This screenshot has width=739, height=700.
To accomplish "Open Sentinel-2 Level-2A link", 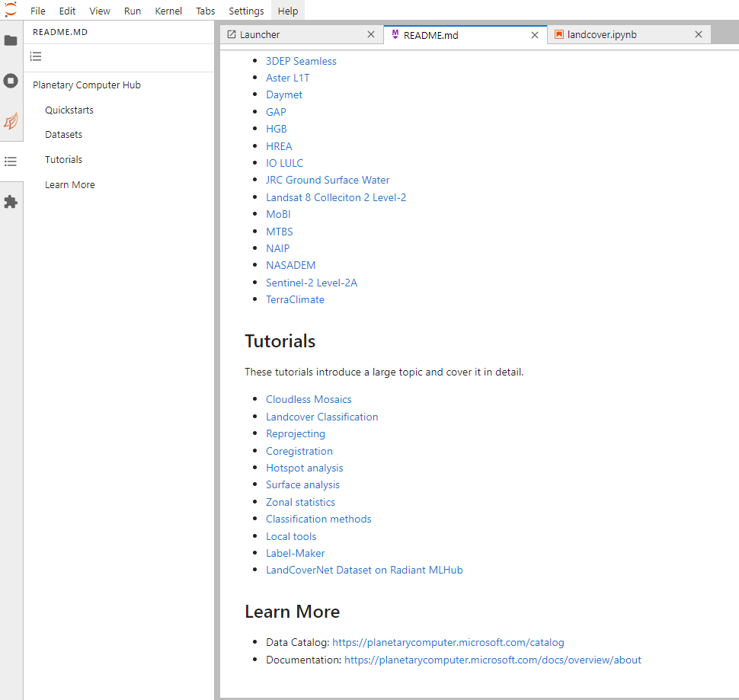I will [312, 283].
